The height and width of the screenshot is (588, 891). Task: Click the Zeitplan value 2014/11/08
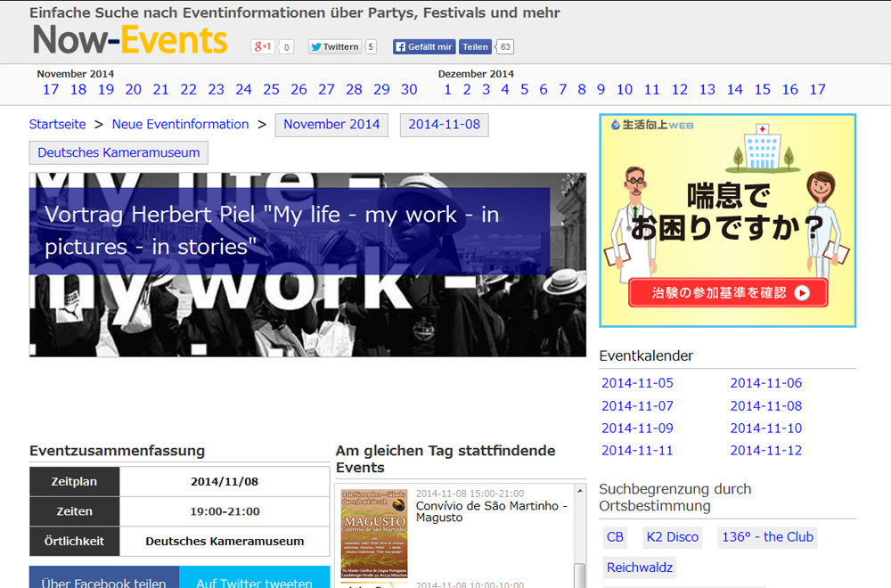(x=225, y=482)
